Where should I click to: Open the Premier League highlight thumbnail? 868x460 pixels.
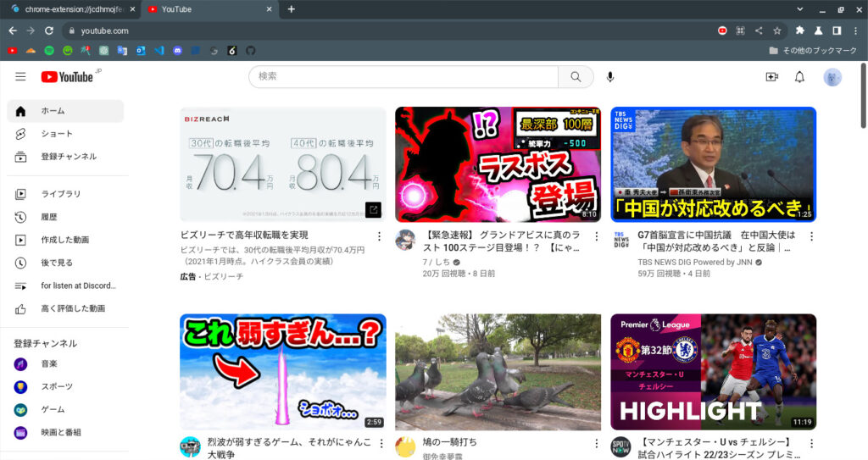713,372
